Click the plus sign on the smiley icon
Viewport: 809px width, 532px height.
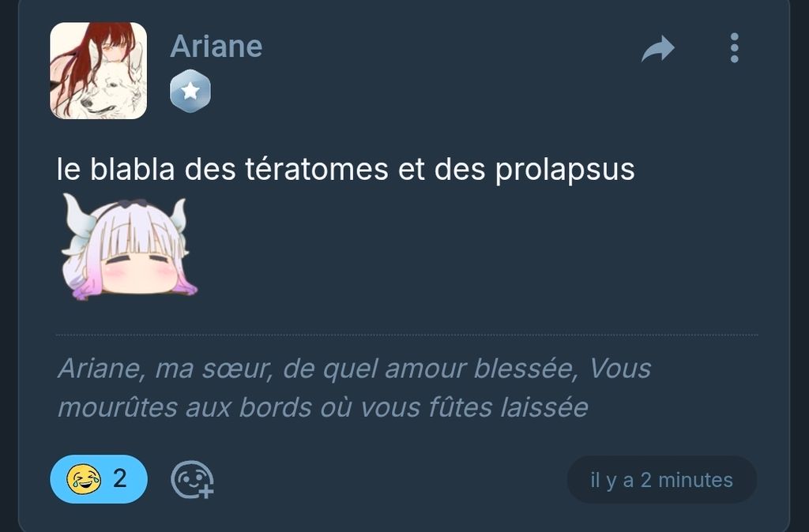point(206,492)
